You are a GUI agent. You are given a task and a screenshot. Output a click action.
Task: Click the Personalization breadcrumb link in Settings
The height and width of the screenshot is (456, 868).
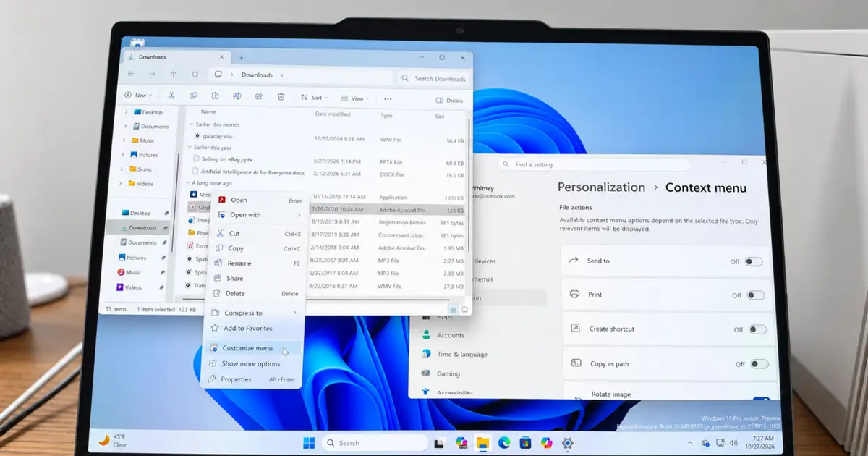click(x=601, y=187)
